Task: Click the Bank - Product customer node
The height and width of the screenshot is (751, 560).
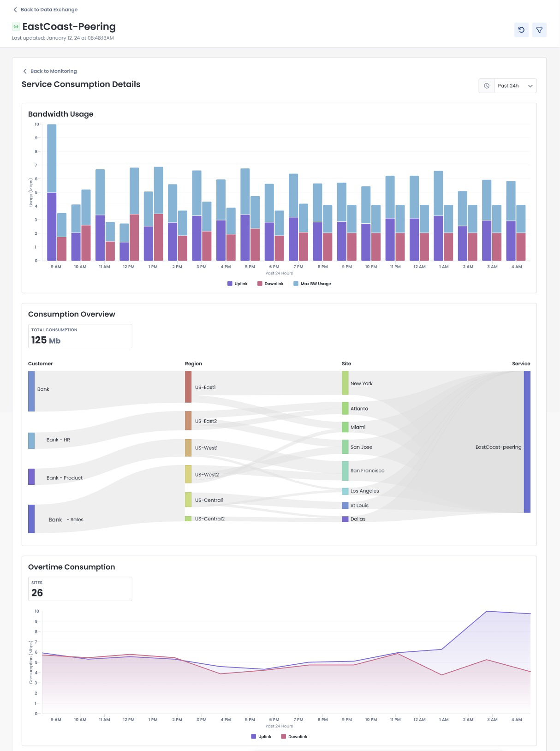Action: (x=31, y=477)
